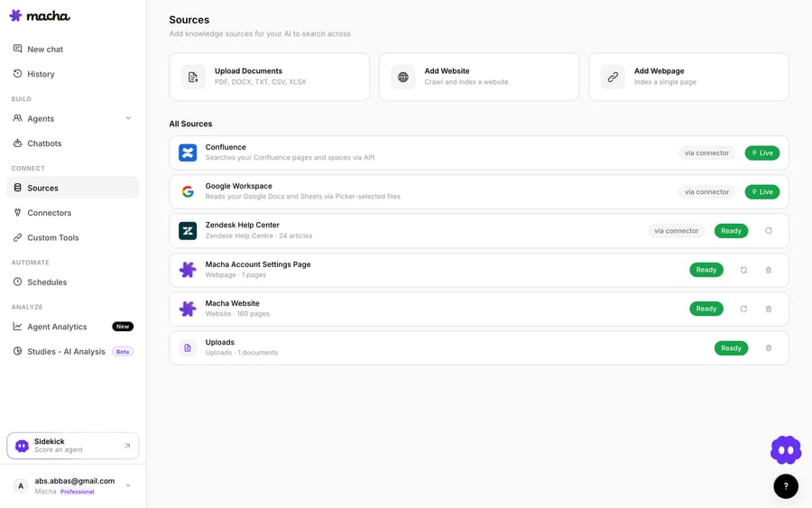The image size is (812, 508).
Task: Open the History page
Action: [72, 74]
